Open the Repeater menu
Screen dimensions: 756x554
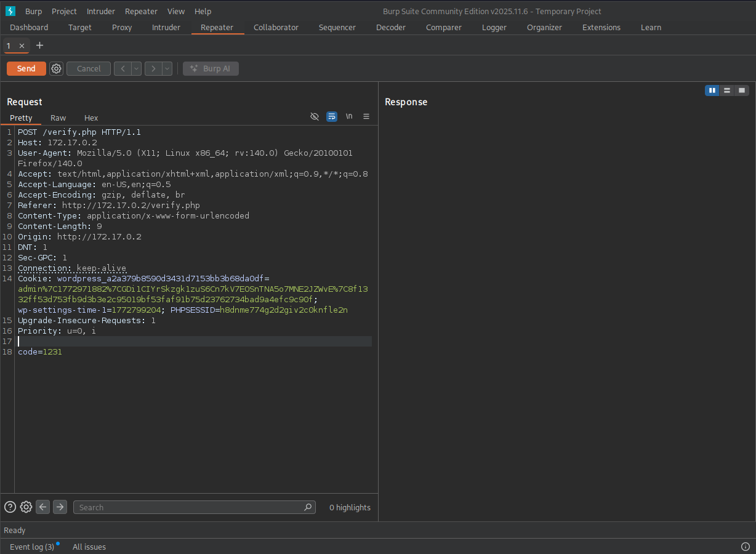coord(141,11)
